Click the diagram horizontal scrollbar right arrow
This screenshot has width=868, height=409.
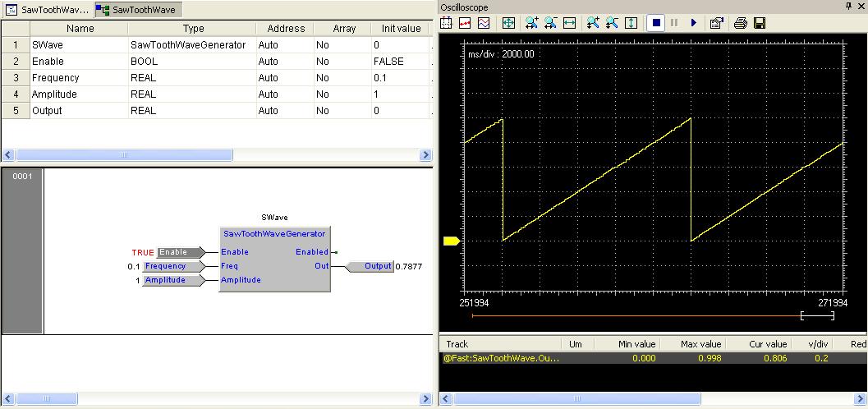[x=425, y=398]
